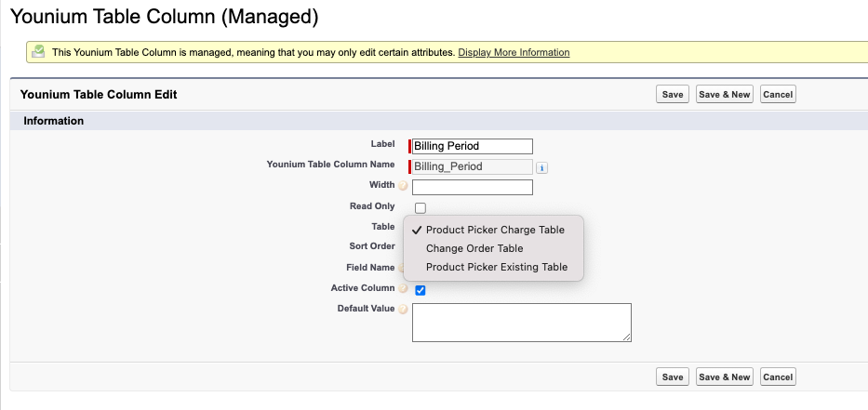The image size is (868, 410).
Task: Click the bottom Save button
Action: coord(673,377)
